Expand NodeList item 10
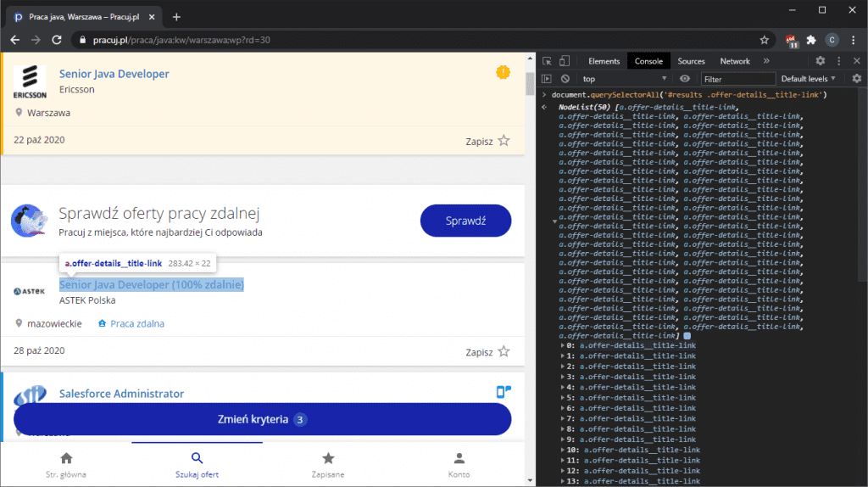Screen dimensions: 868x487 coord(563,450)
